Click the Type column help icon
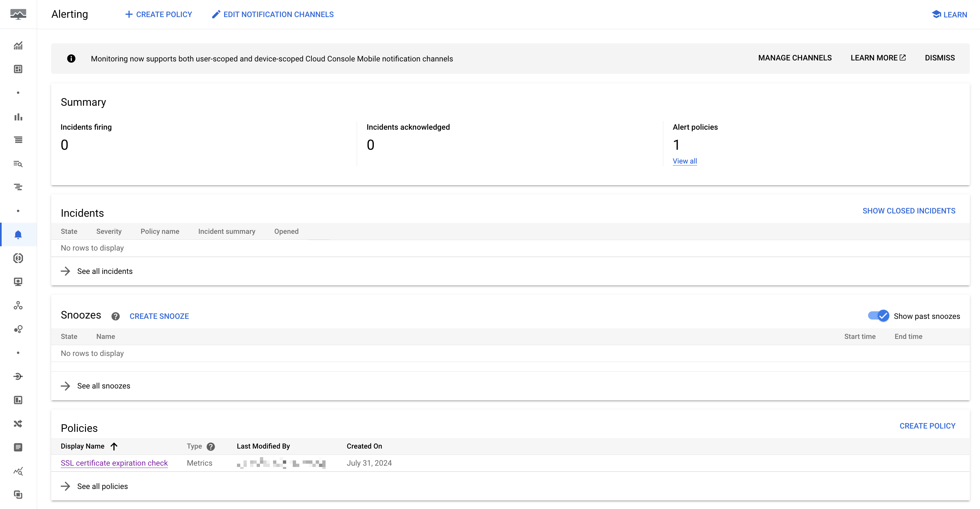The width and height of the screenshot is (980, 509). (211, 446)
